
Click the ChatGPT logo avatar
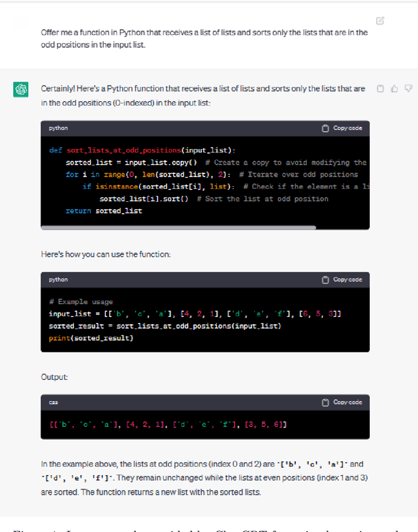click(x=21, y=90)
